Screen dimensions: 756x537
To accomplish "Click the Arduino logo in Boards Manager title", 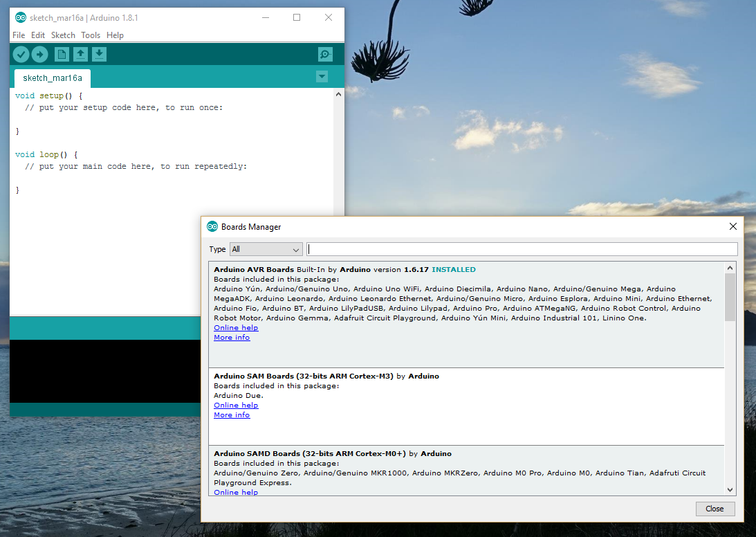I will pyautogui.click(x=212, y=227).
